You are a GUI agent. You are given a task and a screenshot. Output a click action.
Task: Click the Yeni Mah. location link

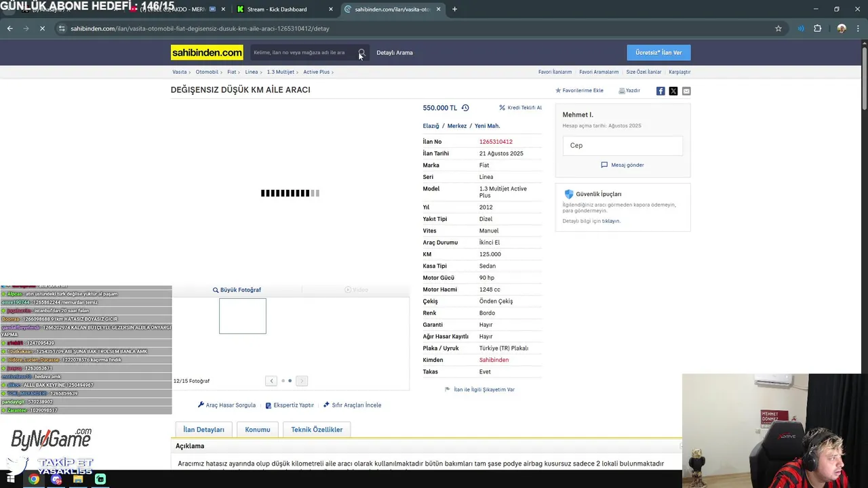coord(488,126)
